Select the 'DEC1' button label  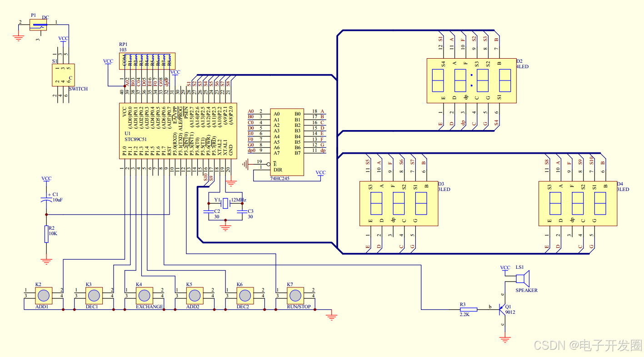[92, 307]
